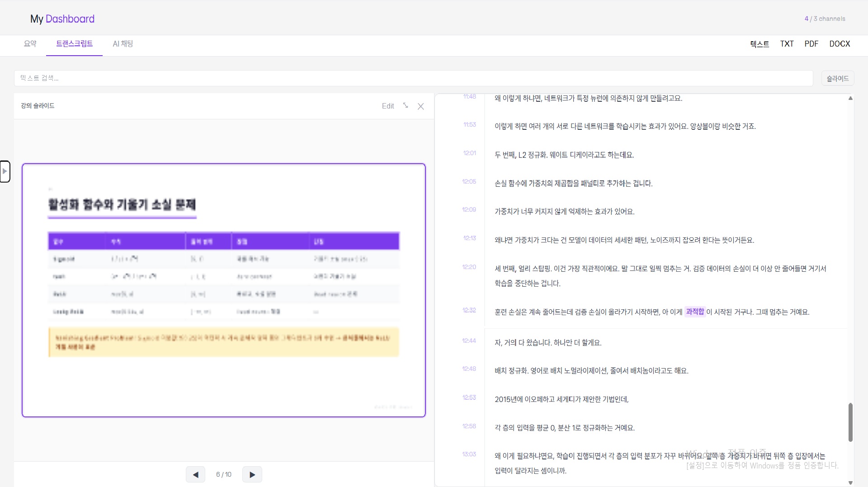The image size is (868, 487).
Task: Click Edit in the slide panel header
Action: [x=387, y=106]
